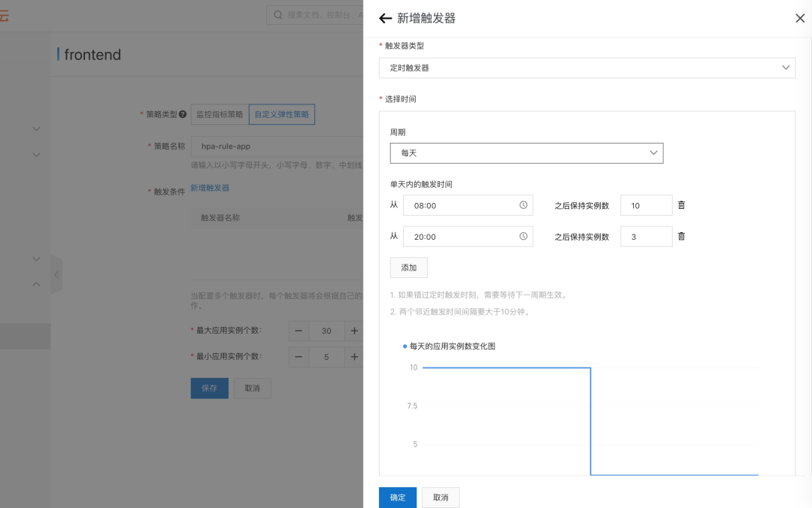Viewport: 812px width, 508px height.
Task: Open the 触发器类型 dropdown showing 定时触发器
Action: (x=586, y=68)
